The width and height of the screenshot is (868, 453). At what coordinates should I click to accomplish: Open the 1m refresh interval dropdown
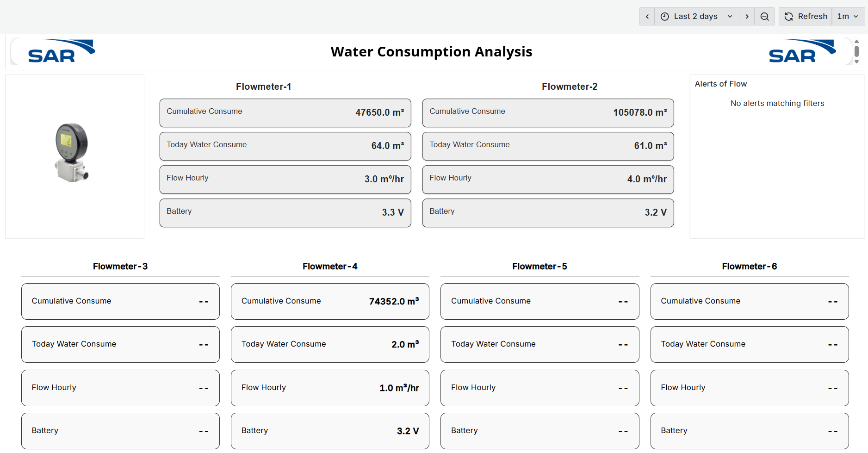[848, 17]
